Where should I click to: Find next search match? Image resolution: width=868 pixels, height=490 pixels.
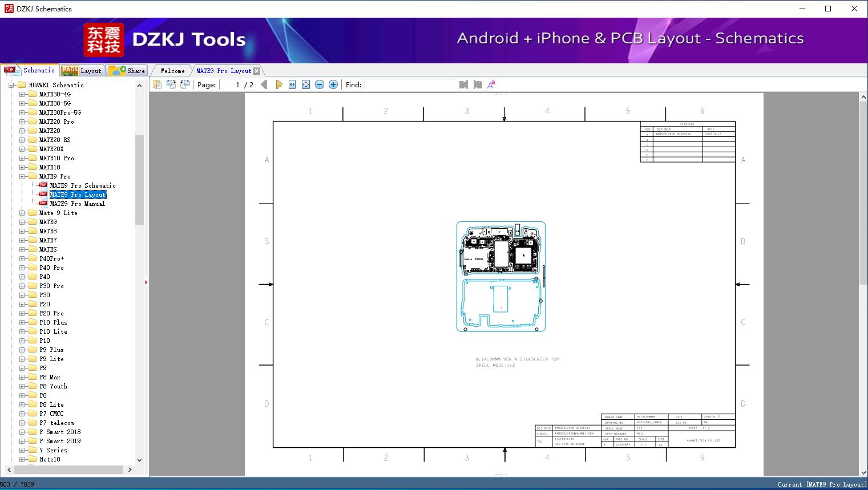point(478,84)
